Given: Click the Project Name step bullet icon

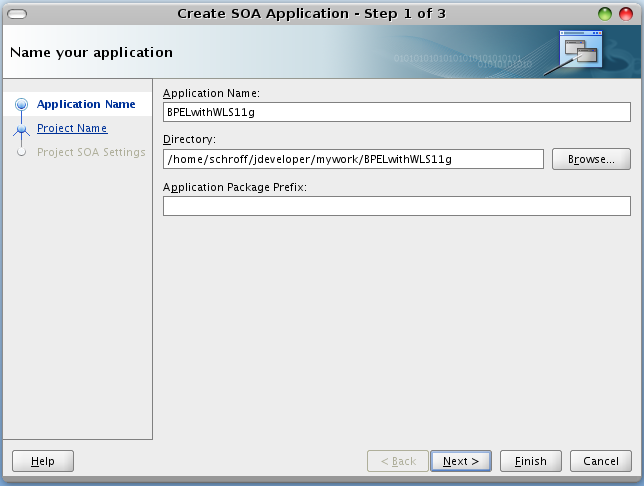Looking at the screenshot, I should click(x=21, y=129).
